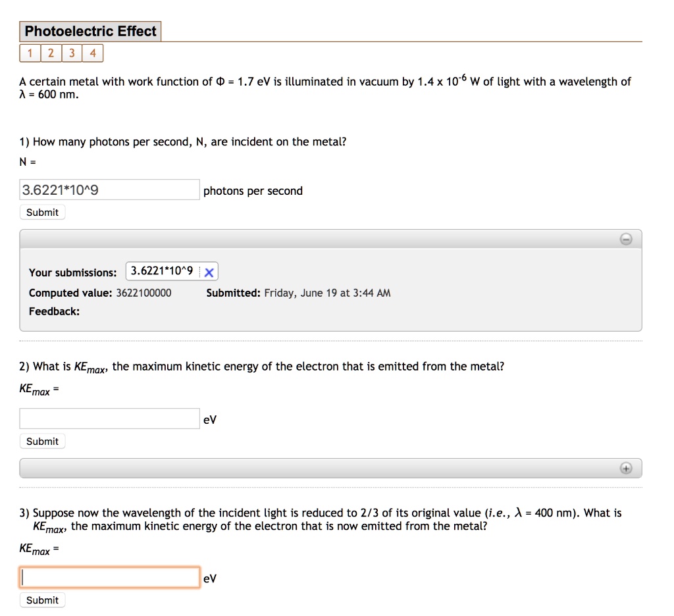Collapse question 1 feedback panel with minus icon
Image resolution: width=674 pixels, height=616 pixels.
click(x=625, y=239)
